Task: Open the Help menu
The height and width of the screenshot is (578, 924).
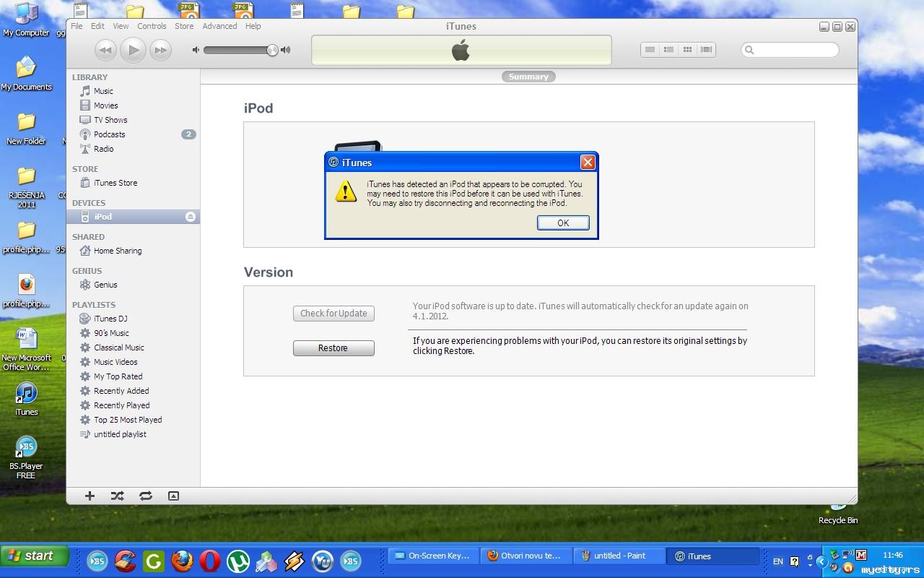Action: pyautogui.click(x=253, y=26)
